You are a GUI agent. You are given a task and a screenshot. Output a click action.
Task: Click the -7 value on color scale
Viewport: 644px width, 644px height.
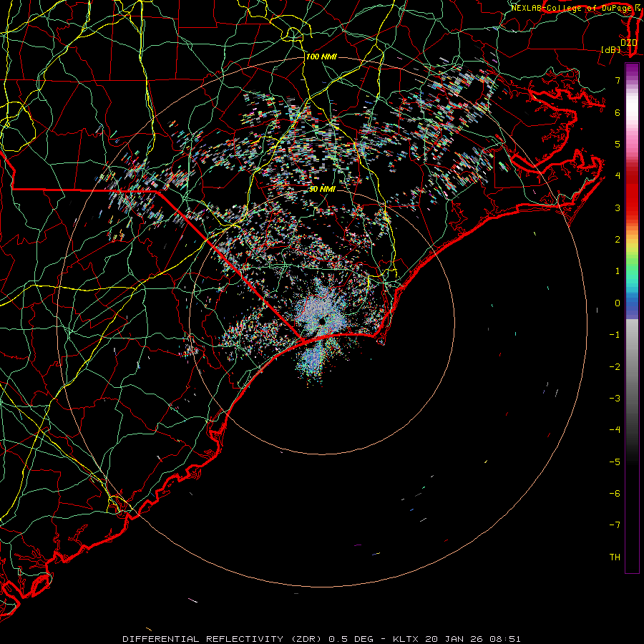click(x=615, y=525)
